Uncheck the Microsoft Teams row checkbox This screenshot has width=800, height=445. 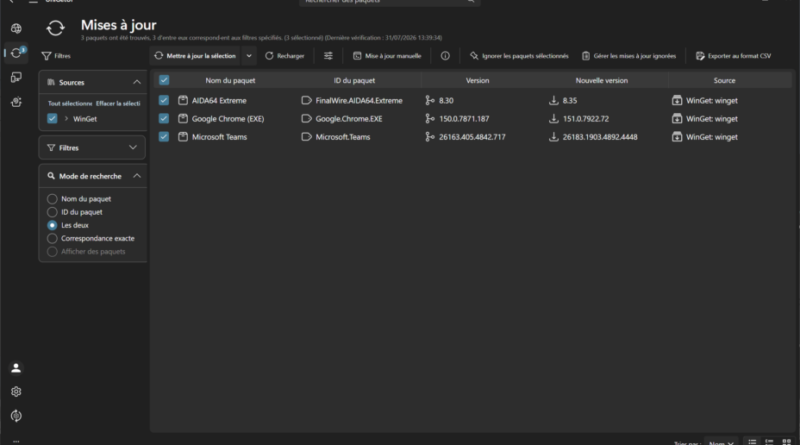[x=164, y=137]
